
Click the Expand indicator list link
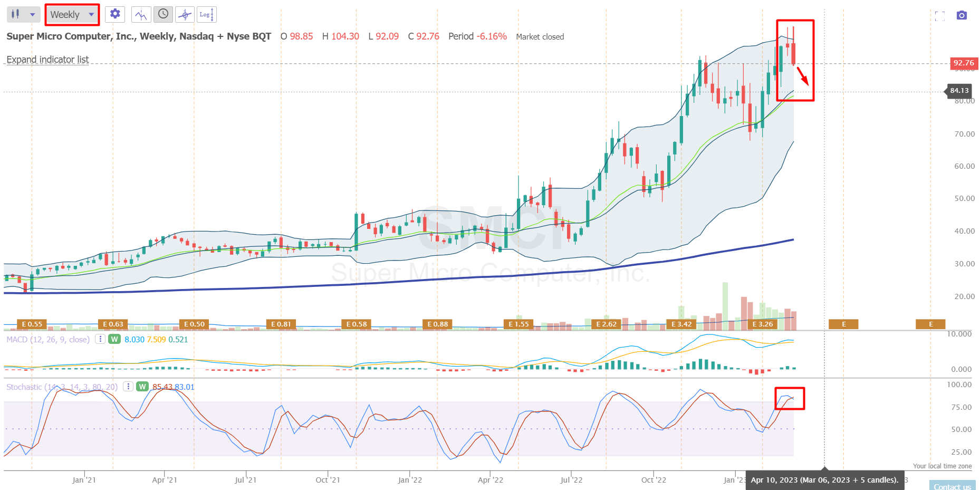[47, 60]
